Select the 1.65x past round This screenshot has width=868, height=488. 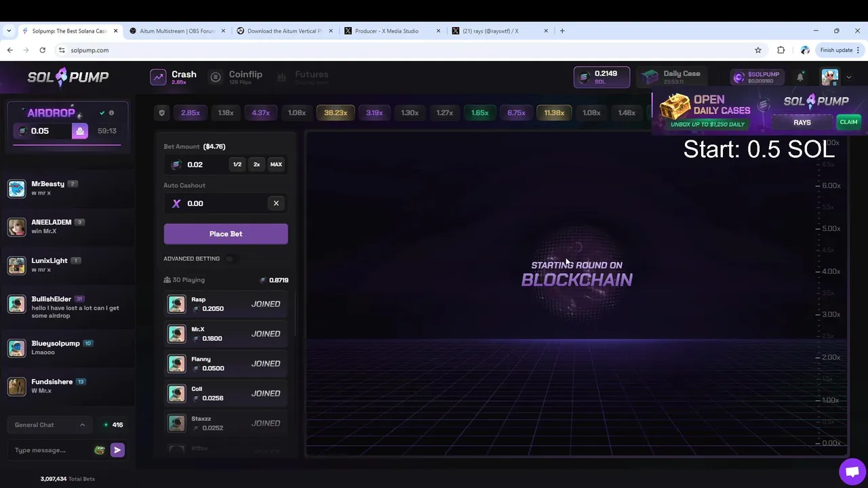tap(480, 113)
